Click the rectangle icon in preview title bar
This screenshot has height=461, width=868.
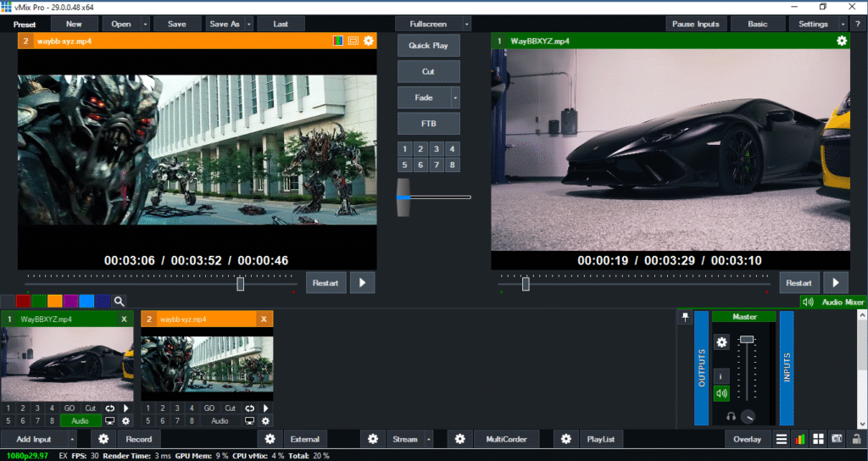tap(353, 41)
